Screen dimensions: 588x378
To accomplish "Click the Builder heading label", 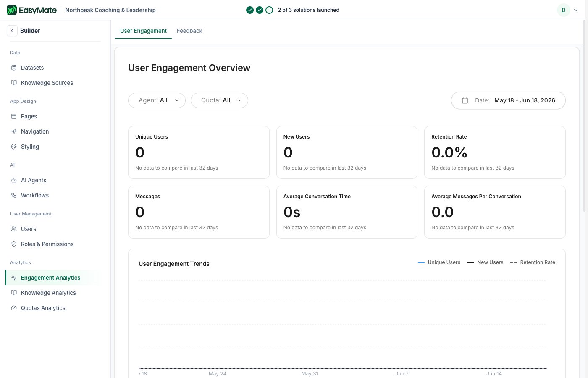I will point(30,31).
